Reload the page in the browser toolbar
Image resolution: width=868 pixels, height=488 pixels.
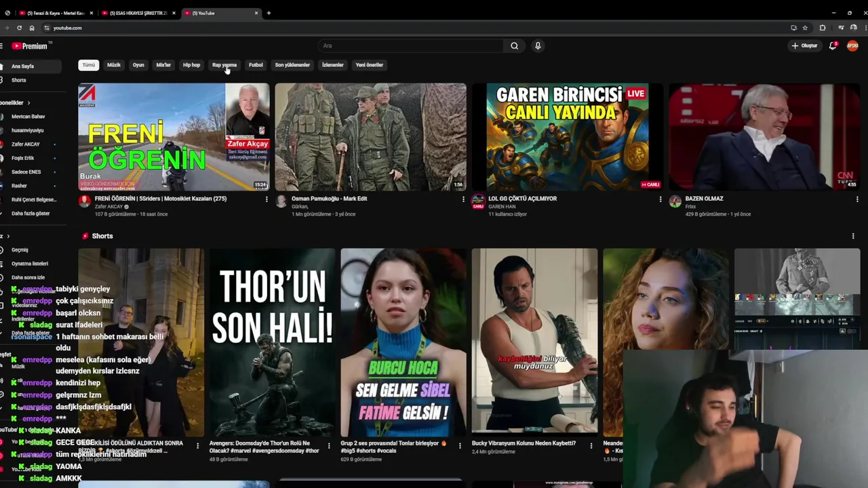[19, 28]
